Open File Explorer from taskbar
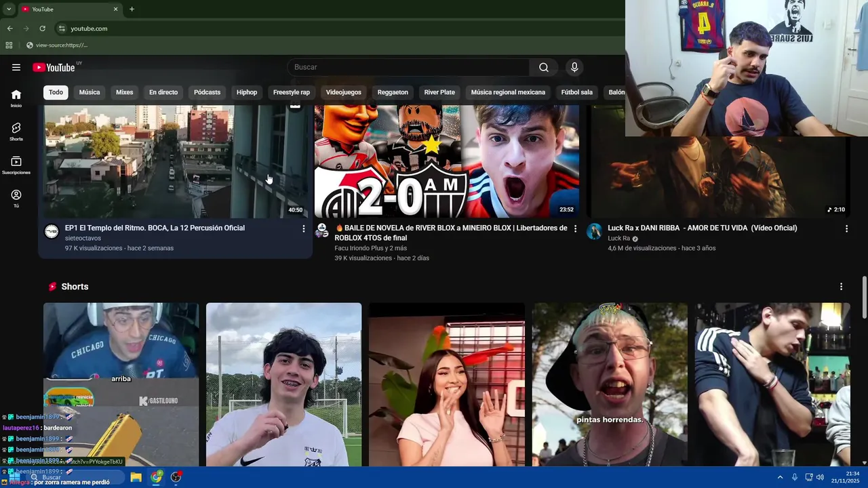 [136, 477]
